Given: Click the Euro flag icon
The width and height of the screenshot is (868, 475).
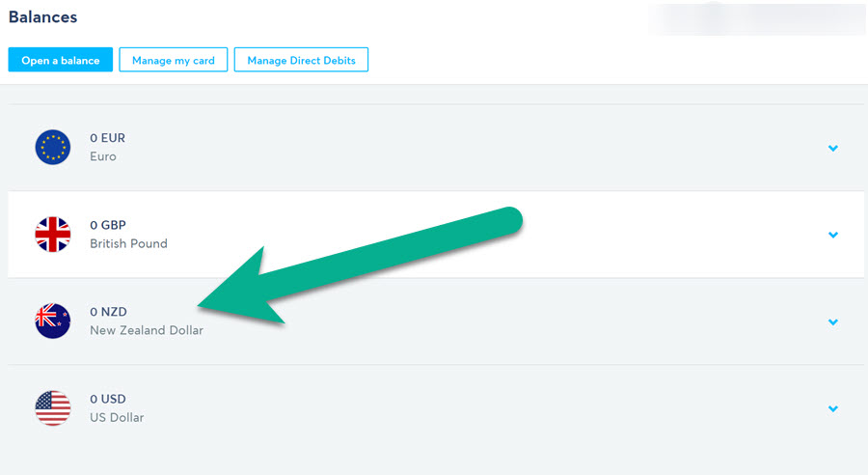Looking at the screenshot, I should 53,148.
